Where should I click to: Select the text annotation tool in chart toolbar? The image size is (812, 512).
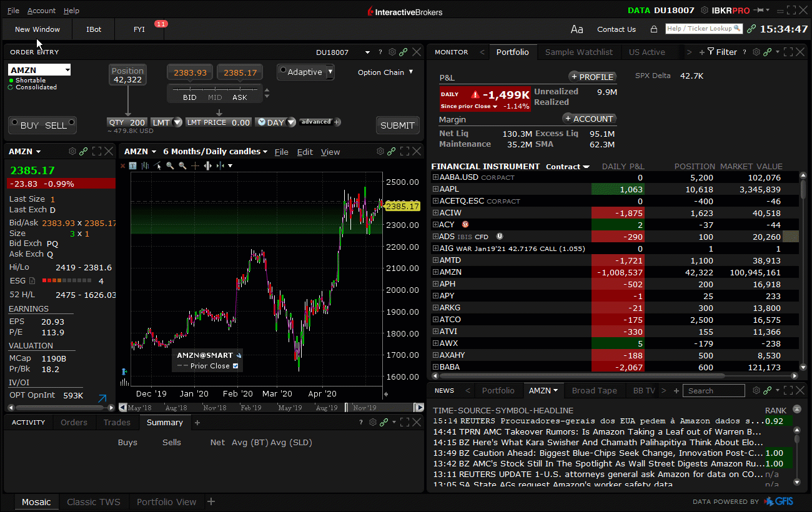[x=132, y=165]
